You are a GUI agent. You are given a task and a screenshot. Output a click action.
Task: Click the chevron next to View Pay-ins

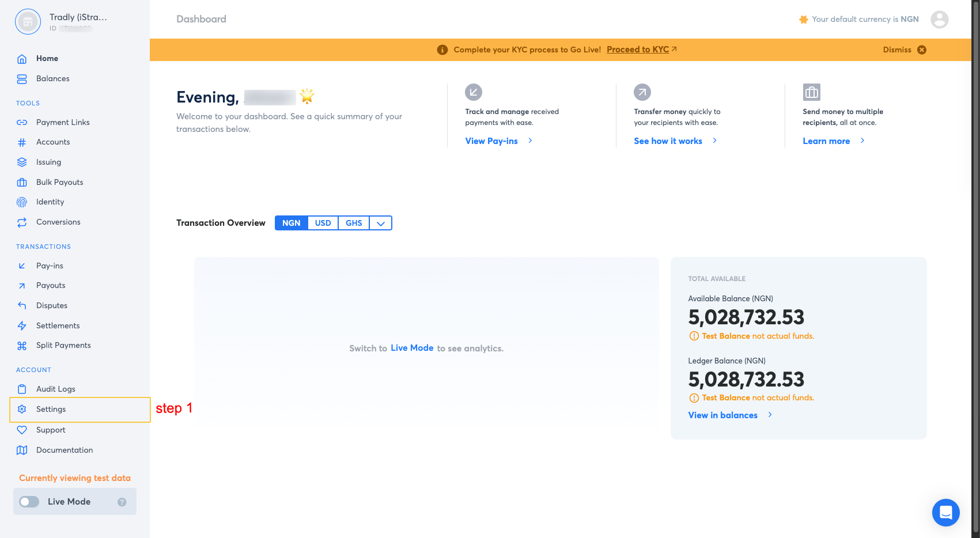pos(530,141)
